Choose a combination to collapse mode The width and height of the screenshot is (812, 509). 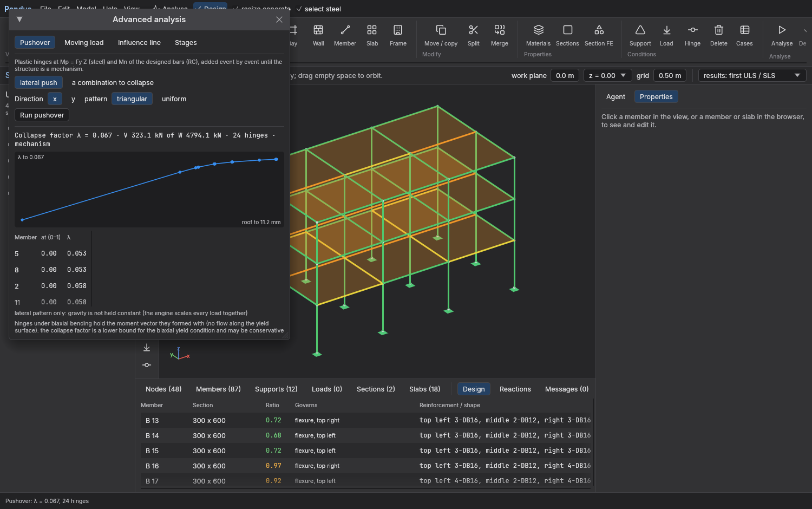(x=113, y=83)
